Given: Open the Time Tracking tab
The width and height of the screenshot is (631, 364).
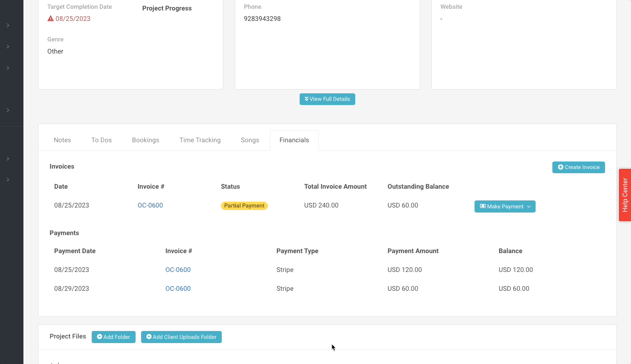Looking at the screenshot, I should (x=200, y=140).
